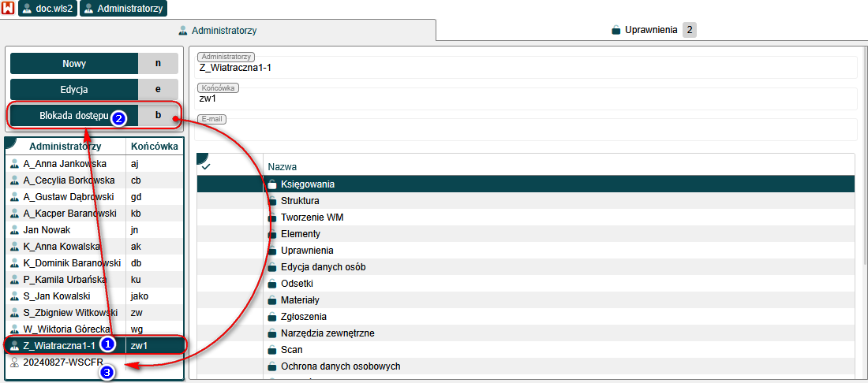Click the Końcówka field with zw1
This screenshot has height=383, width=868.
click(527, 99)
